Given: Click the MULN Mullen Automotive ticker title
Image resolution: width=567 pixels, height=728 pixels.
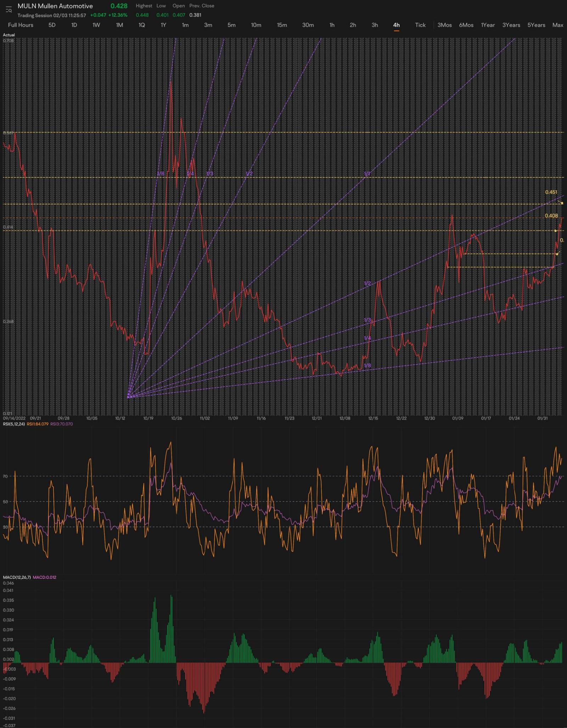Looking at the screenshot, I should pos(55,6).
